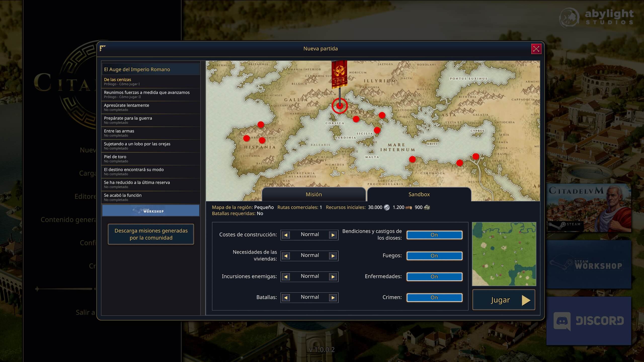
Task: Select easternmost red dot near Nile delta
Action: coord(476,156)
